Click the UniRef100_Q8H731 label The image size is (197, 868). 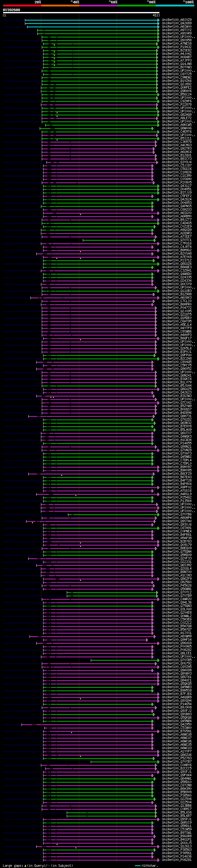177,416
